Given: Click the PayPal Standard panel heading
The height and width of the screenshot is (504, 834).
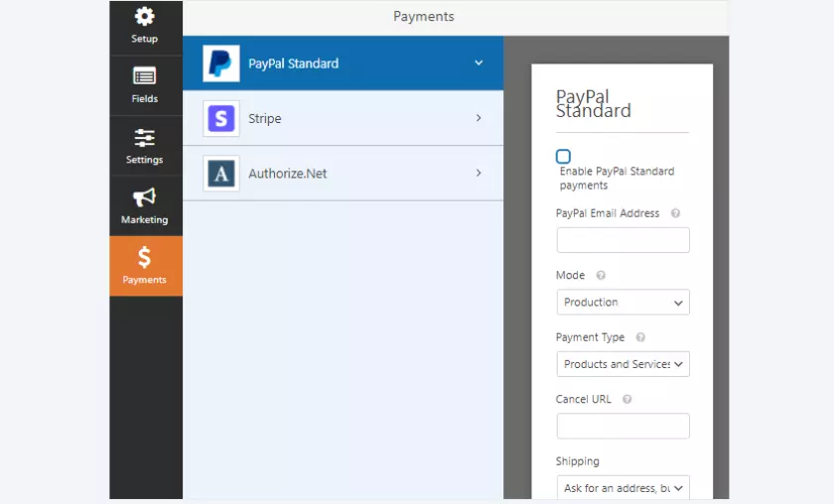Looking at the screenshot, I should [x=593, y=103].
